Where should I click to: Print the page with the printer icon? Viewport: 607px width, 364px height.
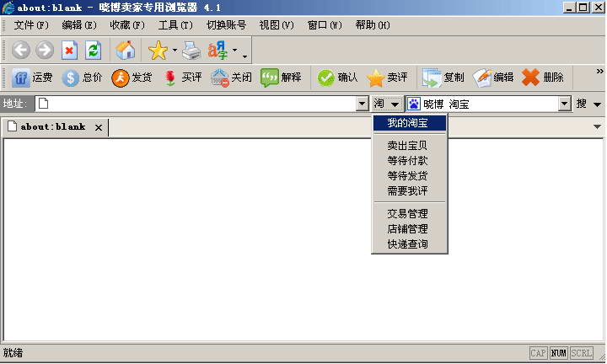191,51
